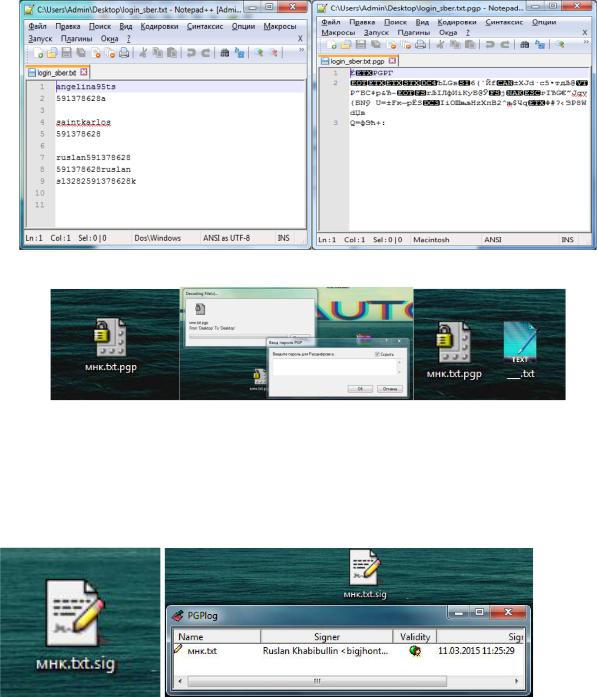
Task: Open Кодировки menu in login_sber.txt window
Action: pos(159,26)
